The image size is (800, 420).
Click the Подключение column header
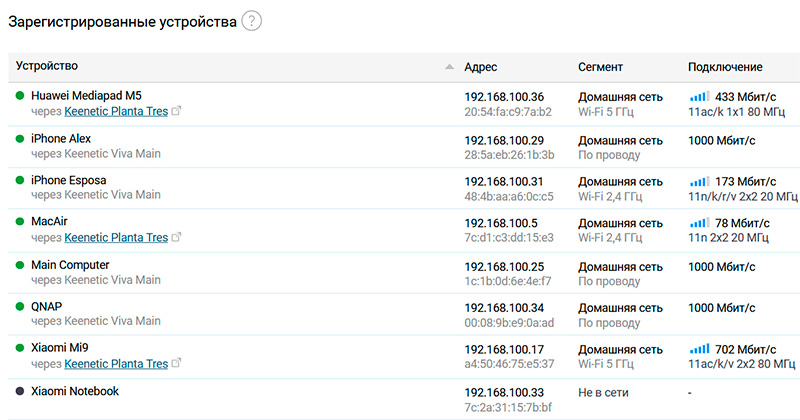725,67
